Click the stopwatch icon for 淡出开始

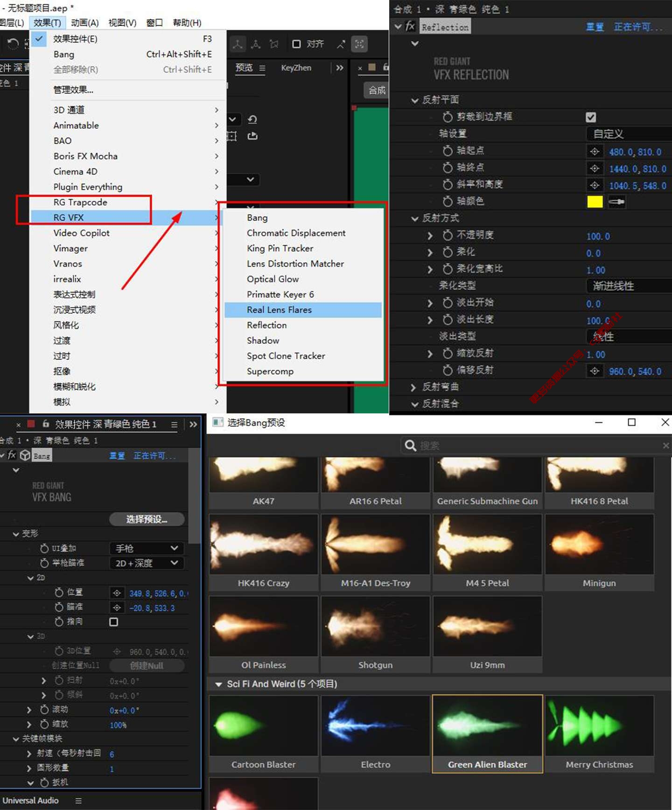(448, 303)
